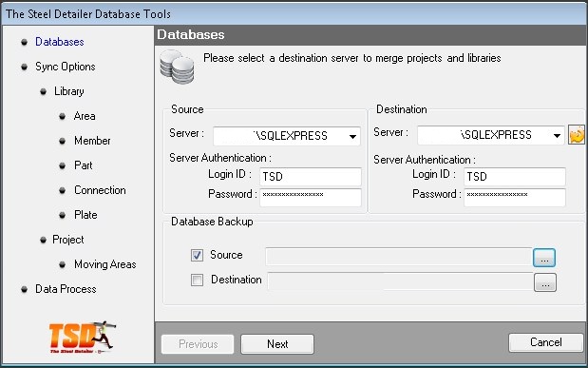The image size is (588, 368).
Task: Open the Destination server dropdown
Action: [557, 136]
